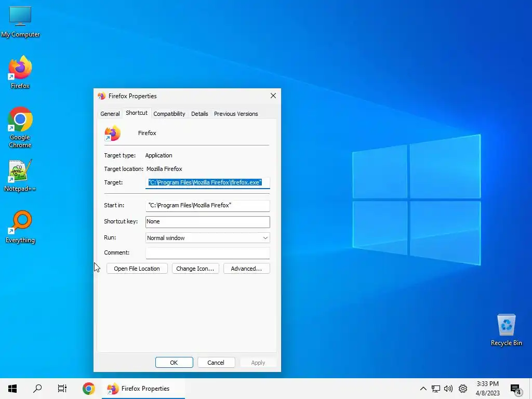
Task: Open My Computer desktop icon
Action: pos(20,22)
